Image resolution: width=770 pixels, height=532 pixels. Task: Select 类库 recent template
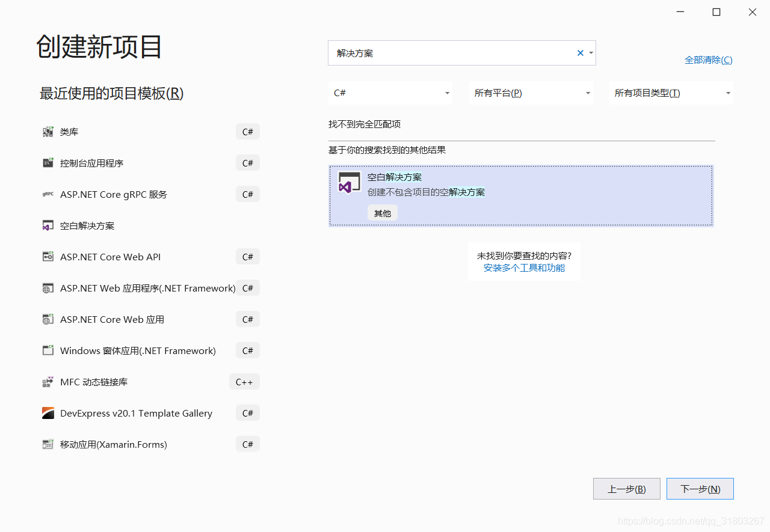coord(150,132)
